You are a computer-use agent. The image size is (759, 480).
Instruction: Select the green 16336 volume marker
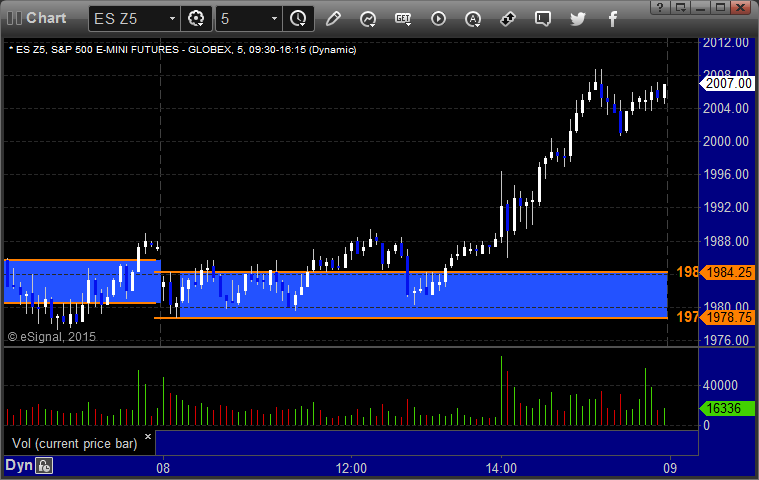tap(727, 408)
